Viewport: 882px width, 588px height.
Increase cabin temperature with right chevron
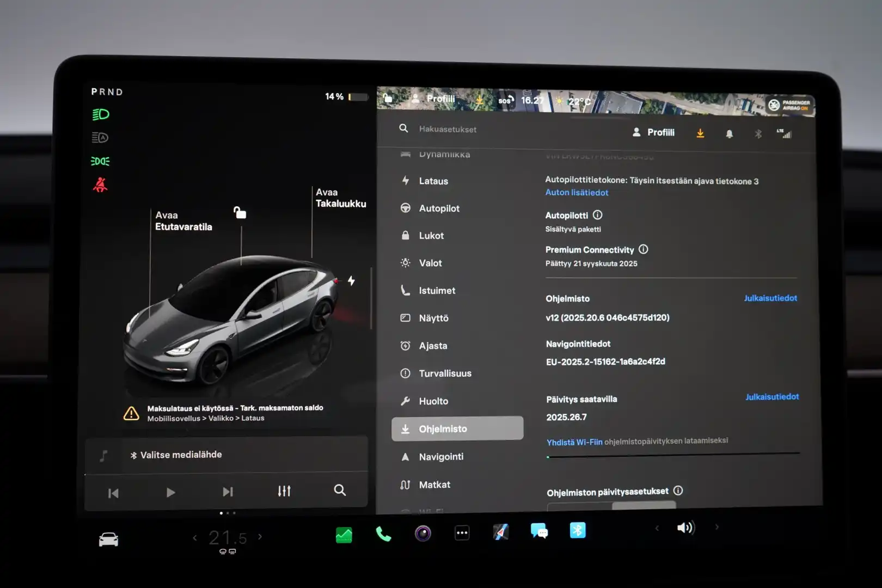[x=260, y=537]
